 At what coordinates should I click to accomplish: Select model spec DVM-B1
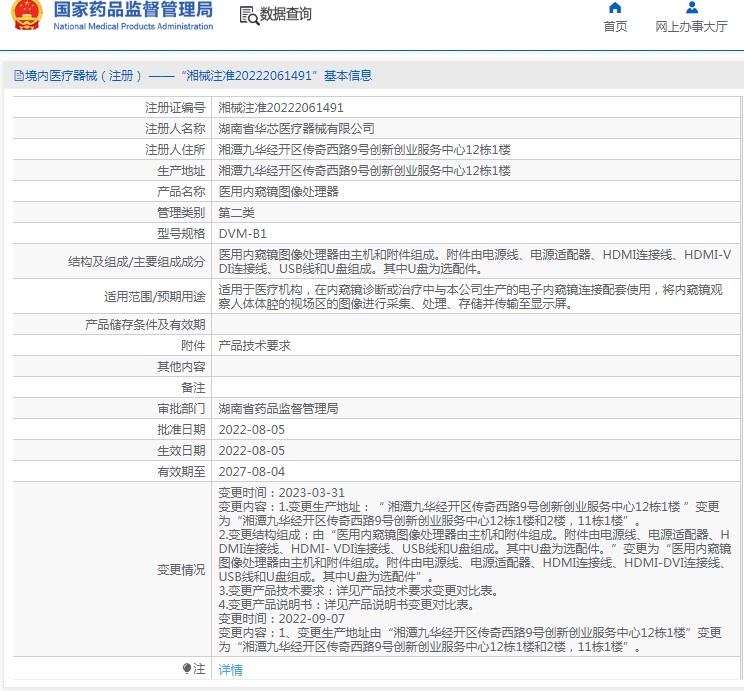(x=242, y=233)
